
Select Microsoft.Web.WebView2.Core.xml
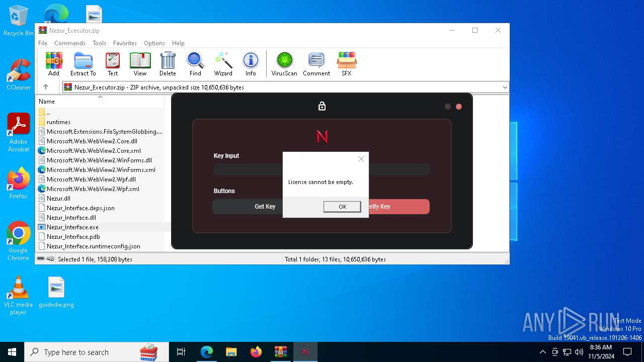[x=100, y=151]
